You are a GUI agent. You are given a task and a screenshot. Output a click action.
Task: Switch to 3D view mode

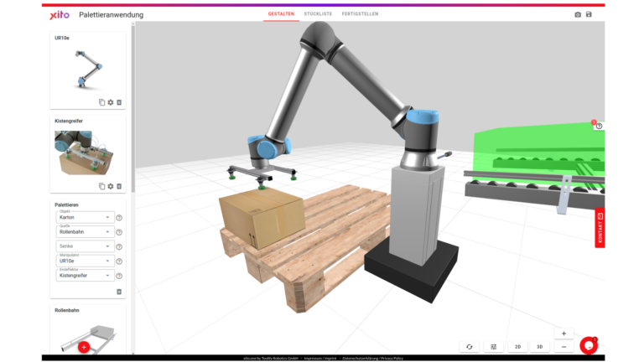pyautogui.click(x=540, y=346)
